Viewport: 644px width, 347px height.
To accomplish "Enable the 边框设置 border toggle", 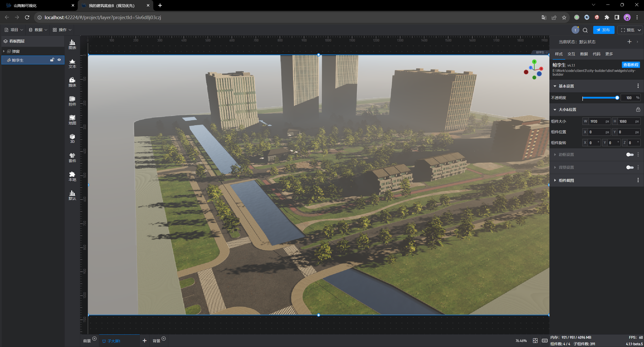I will click(x=630, y=155).
